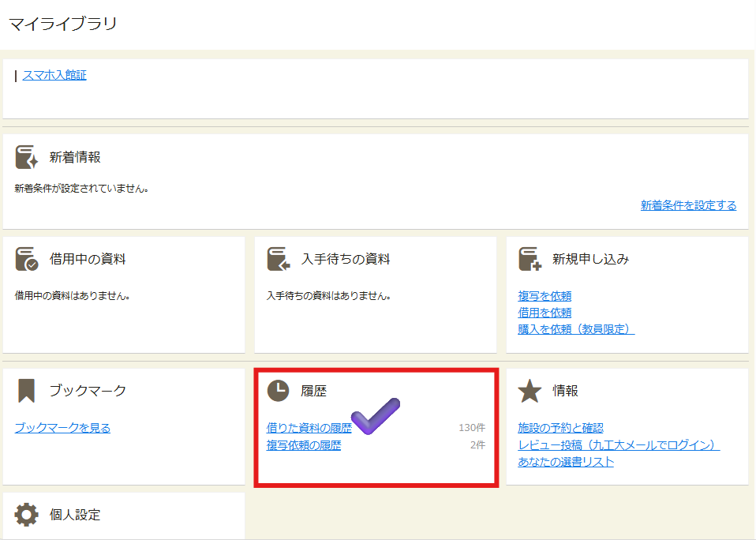756x540 pixels.
Task: Select the 借用を依頼 link
Action: [545, 313]
